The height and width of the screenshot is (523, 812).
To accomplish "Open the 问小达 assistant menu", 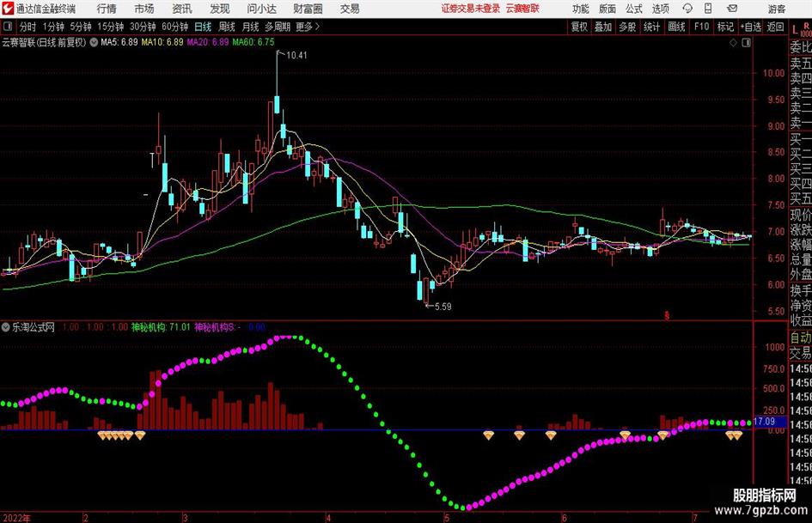I will click(x=261, y=9).
